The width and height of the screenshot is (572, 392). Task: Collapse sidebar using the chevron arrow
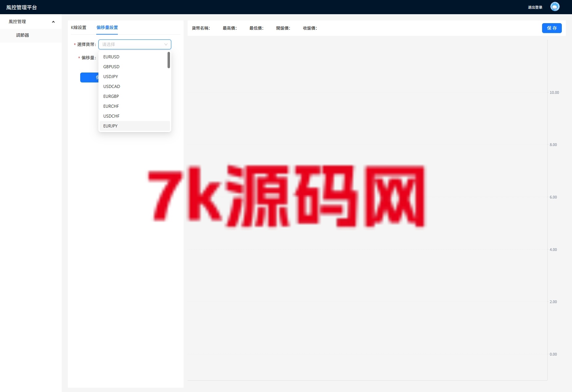(x=53, y=22)
